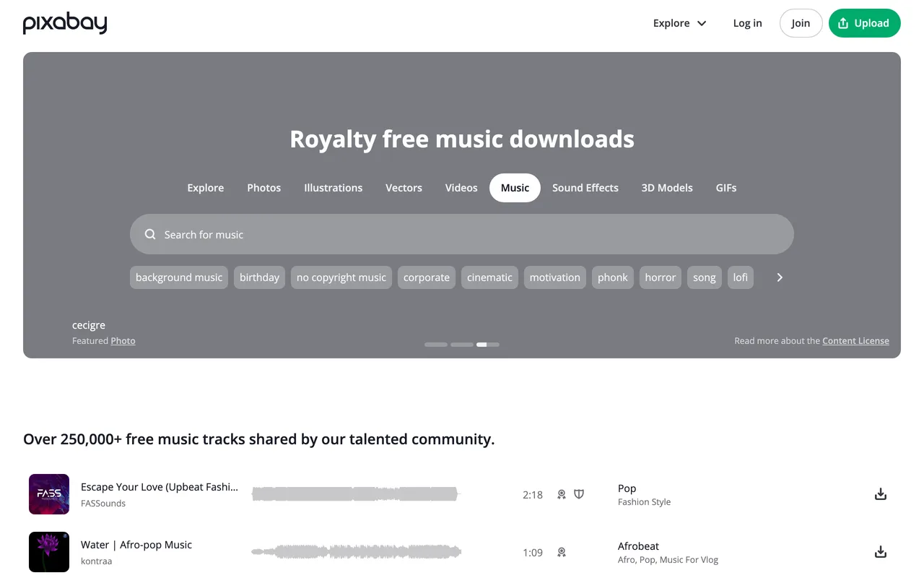The image size is (924, 578).
Task: Switch to the Videos tab
Action: coord(461,188)
